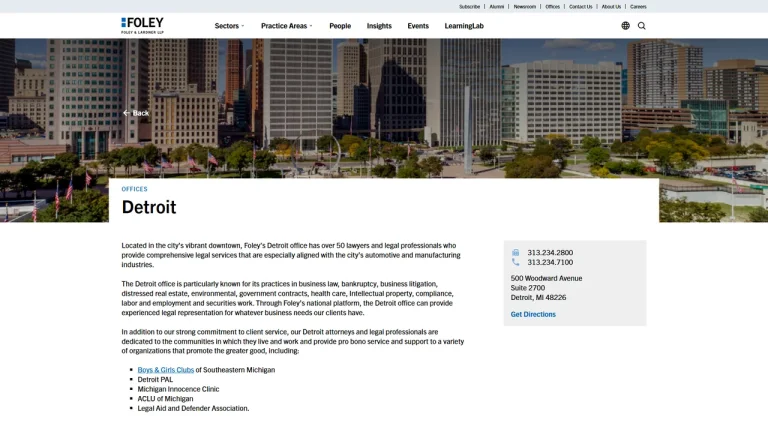Click the fax number 313.234.2800
Screen dimensions: 768x432
[550, 253]
